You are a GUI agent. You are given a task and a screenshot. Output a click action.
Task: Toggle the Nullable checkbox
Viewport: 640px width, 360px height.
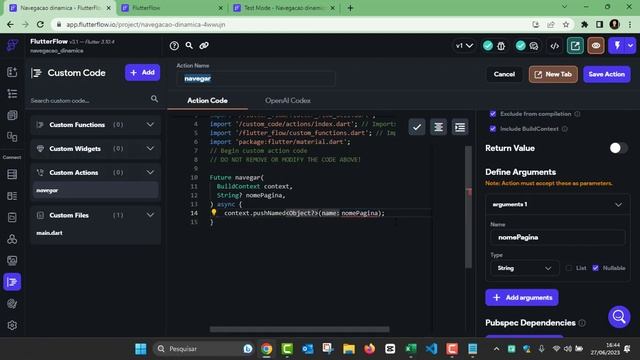pos(596,268)
